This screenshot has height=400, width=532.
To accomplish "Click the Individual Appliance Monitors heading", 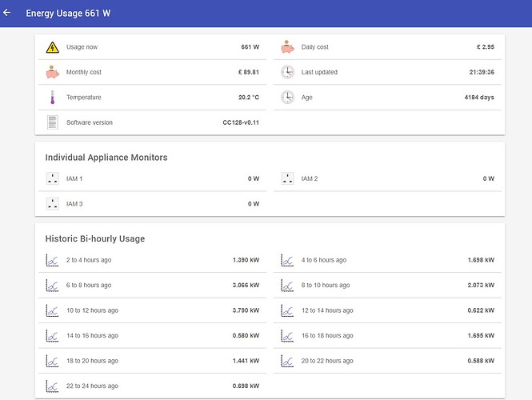I will coord(106,158).
